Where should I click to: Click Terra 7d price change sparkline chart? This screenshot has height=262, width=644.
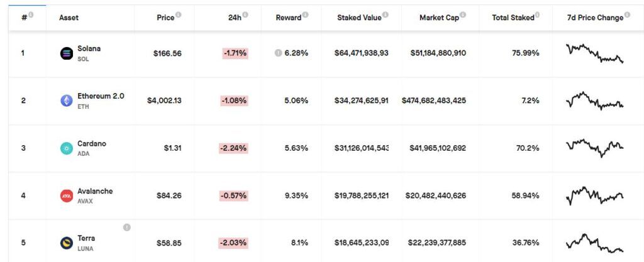[x=595, y=243]
